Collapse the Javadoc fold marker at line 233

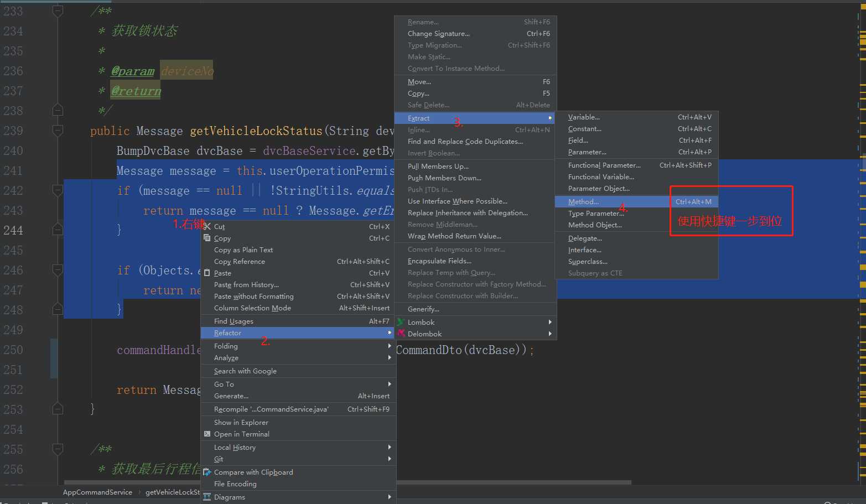(58, 11)
